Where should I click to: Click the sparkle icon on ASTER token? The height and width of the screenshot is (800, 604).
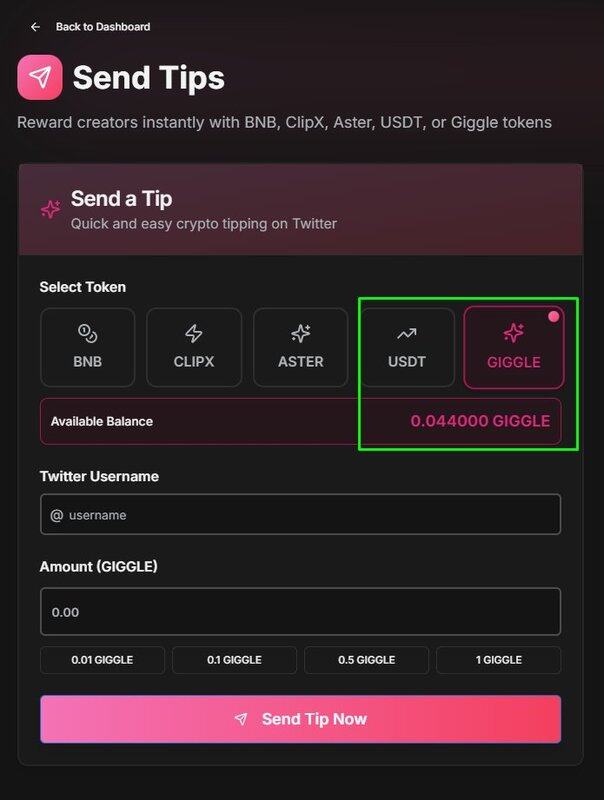(x=300, y=333)
